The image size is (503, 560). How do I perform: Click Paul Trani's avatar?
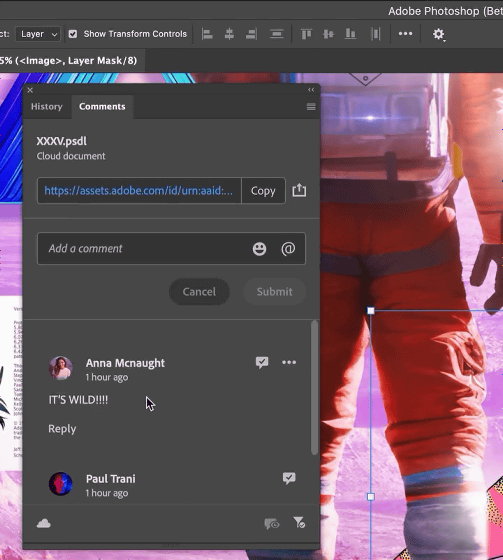coord(60,484)
